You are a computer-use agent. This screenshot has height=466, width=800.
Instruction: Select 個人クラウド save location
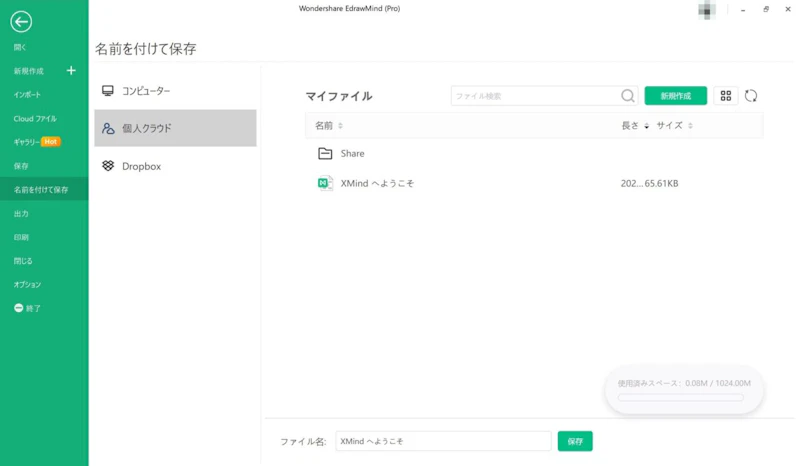pos(175,128)
